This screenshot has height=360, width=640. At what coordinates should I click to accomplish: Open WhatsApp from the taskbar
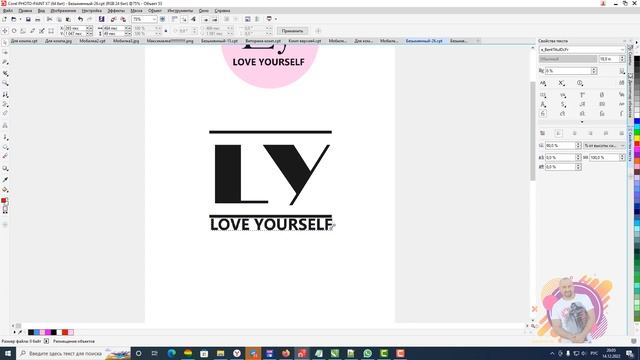pos(367,353)
